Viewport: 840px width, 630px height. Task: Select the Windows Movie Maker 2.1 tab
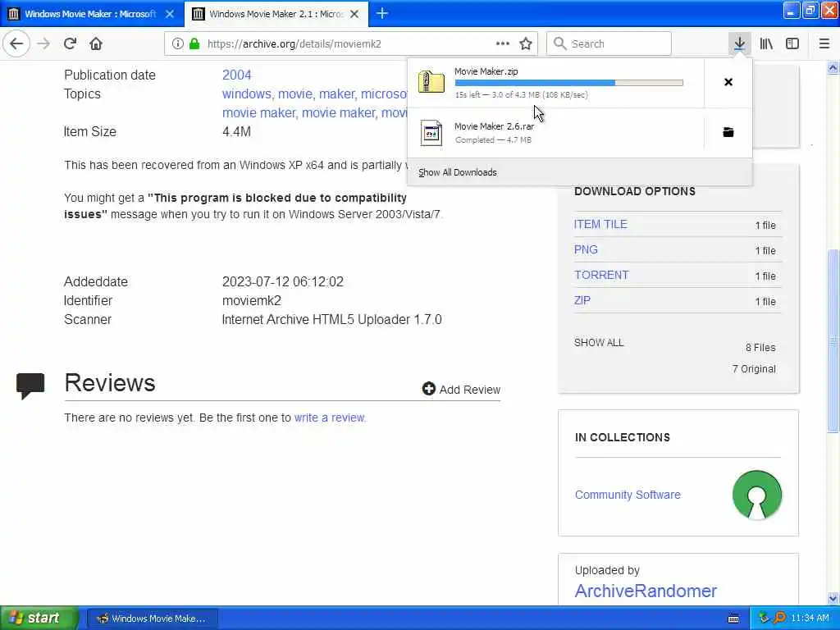click(x=276, y=14)
